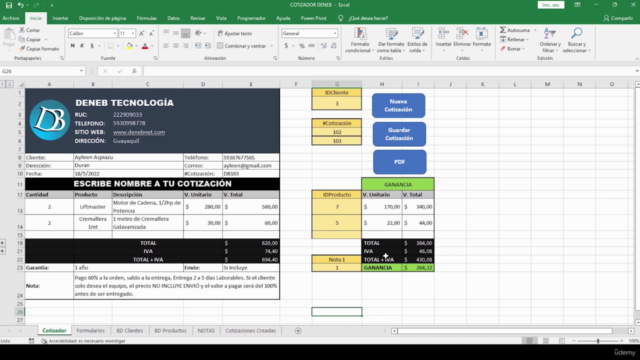
Task: Apply fill color bucket
Action: tap(129, 46)
